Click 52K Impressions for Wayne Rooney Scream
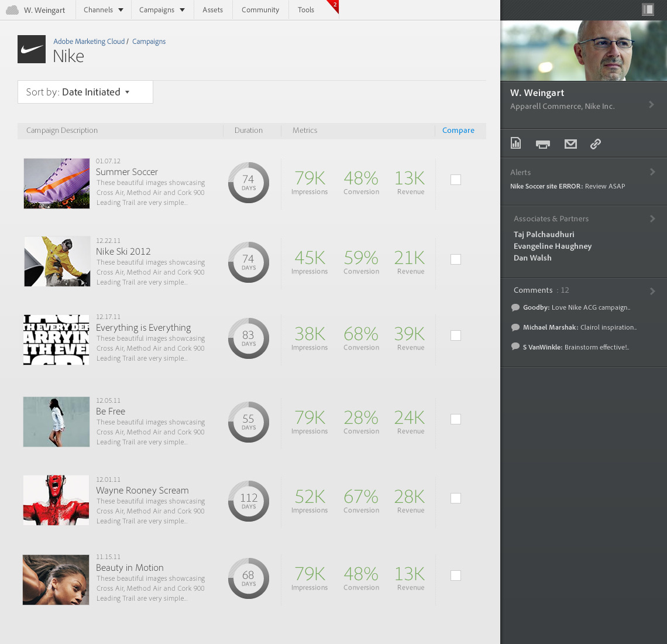Viewport: 667px width, 644px height. tap(310, 501)
